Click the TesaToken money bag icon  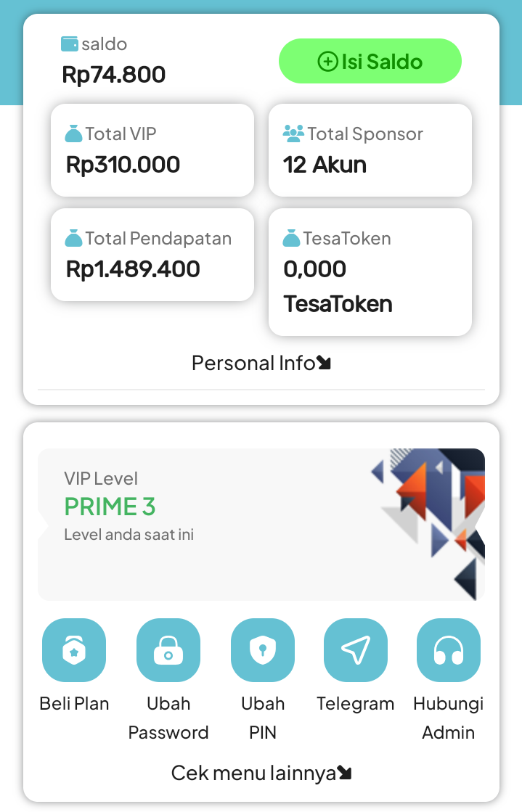(292, 239)
